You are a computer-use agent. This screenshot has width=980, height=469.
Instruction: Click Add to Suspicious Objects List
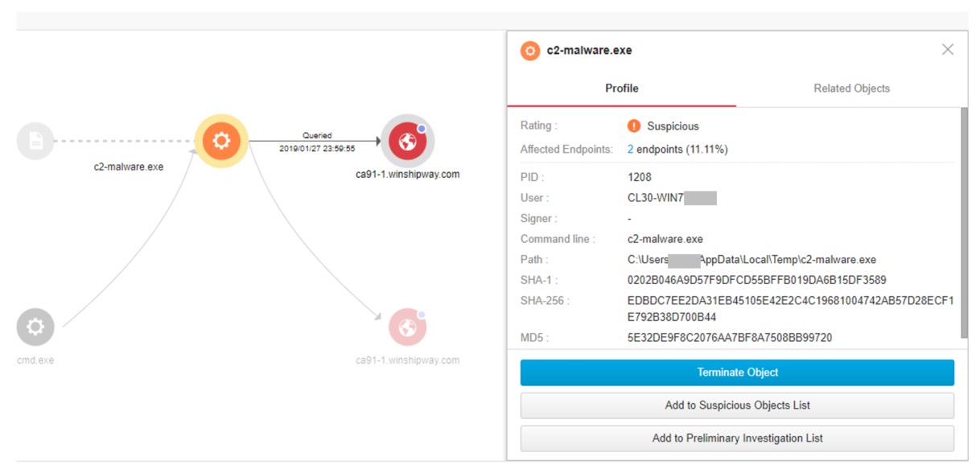[x=737, y=405]
